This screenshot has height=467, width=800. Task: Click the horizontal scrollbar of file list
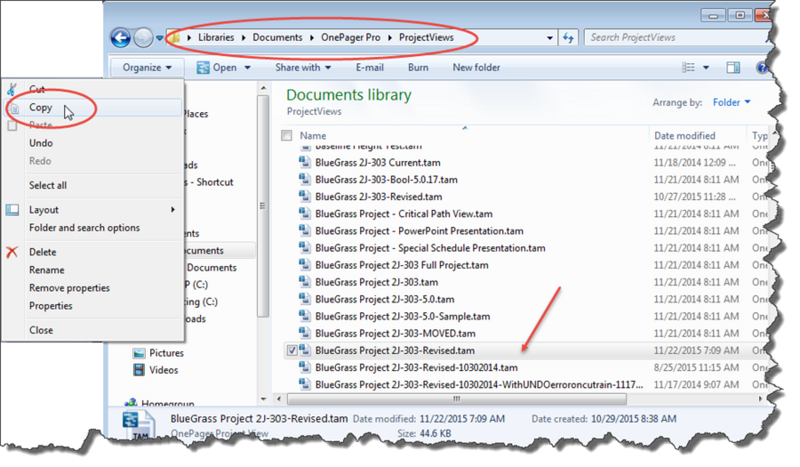457,399
